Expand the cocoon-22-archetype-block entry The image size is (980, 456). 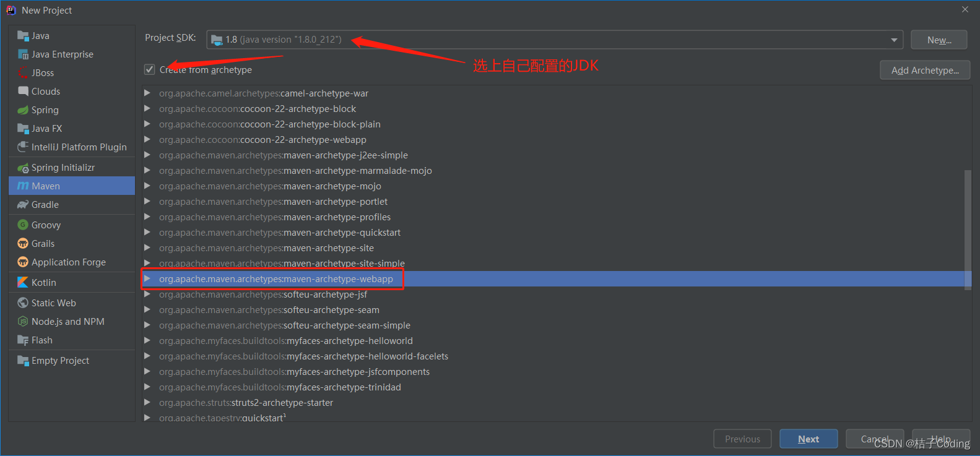[x=147, y=108]
